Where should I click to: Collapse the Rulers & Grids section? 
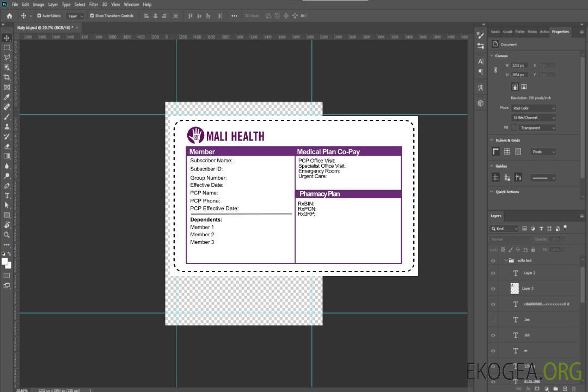coord(492,140)
